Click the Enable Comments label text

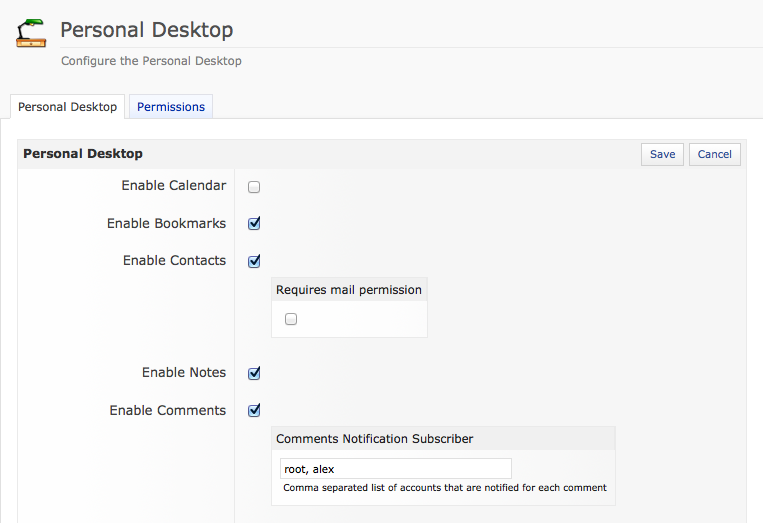[167, 410]
